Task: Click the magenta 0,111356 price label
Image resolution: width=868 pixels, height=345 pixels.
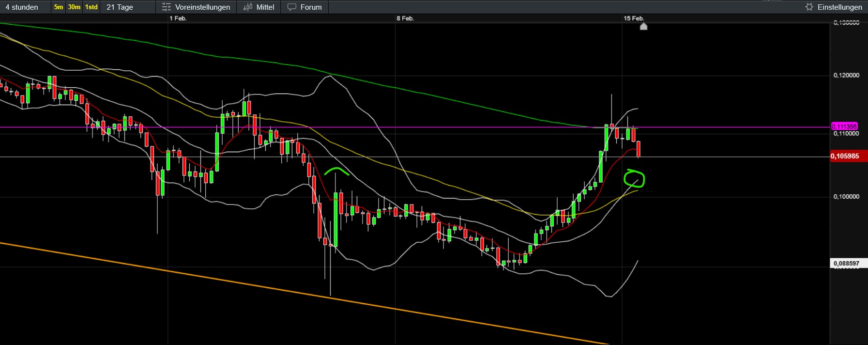Action: (844, 126)
